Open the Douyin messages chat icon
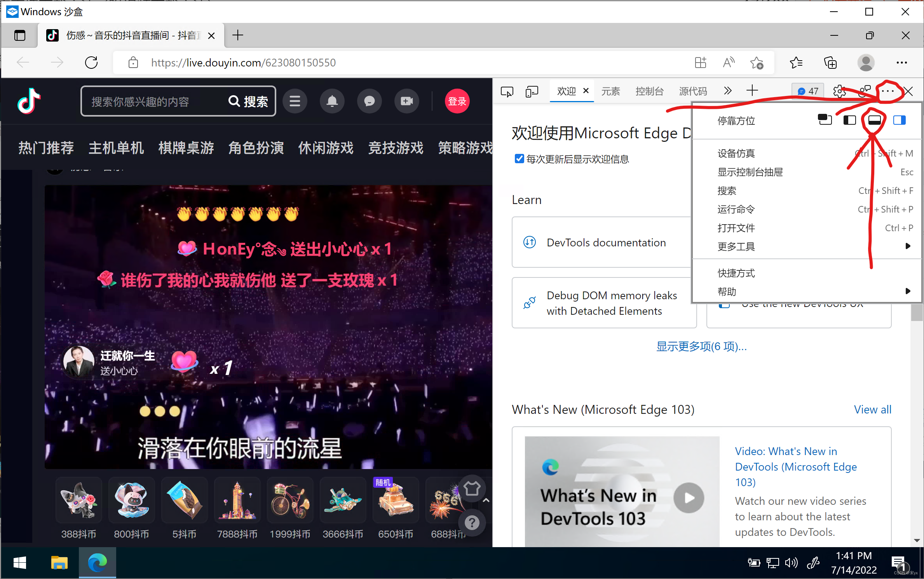 click(369, 101)
